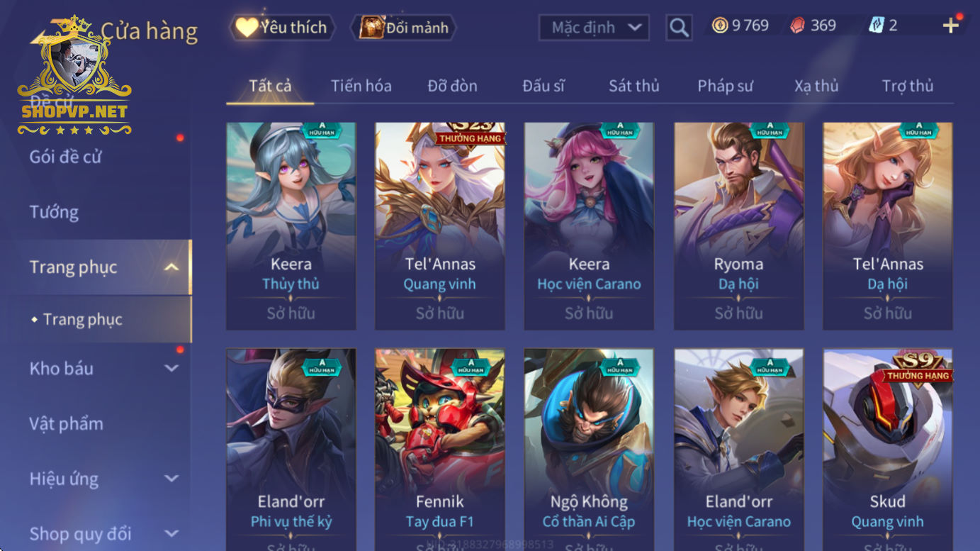Viewport: 980px width, 551px height.
Task: Tap the gold coin balance icon
Action: click(720, 26)
